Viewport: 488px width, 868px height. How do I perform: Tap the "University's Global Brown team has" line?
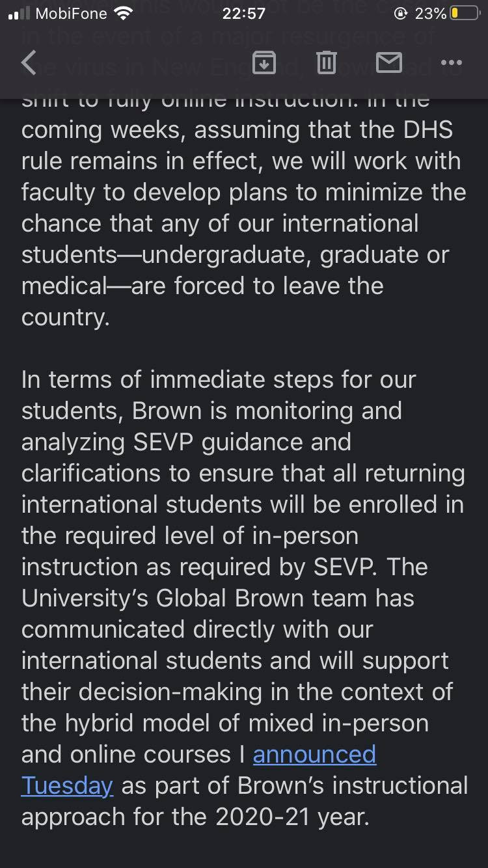coord(217,598)
